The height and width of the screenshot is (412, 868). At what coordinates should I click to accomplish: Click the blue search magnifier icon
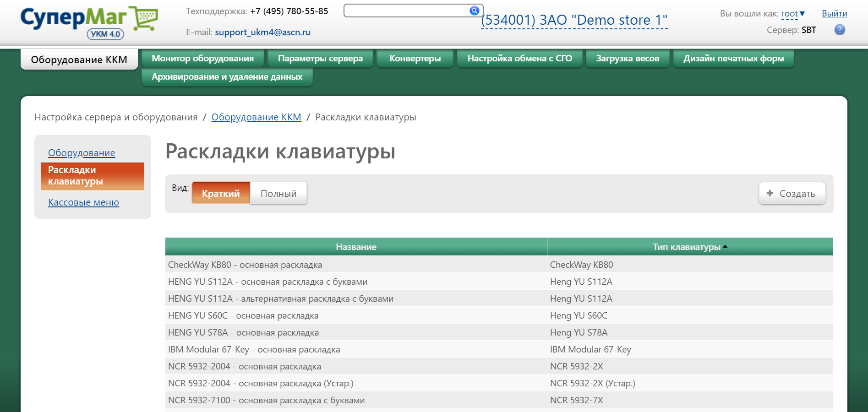pos(474,11)
